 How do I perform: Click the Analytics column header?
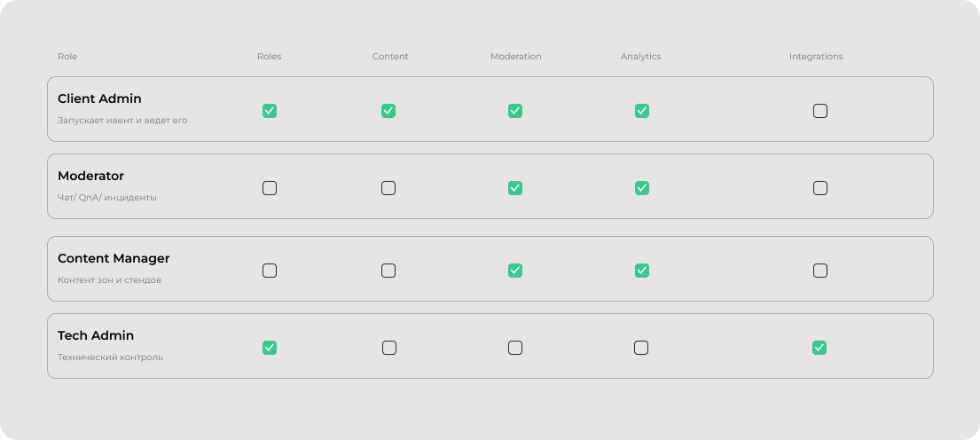pyautogui.click(x=640, y=57)
